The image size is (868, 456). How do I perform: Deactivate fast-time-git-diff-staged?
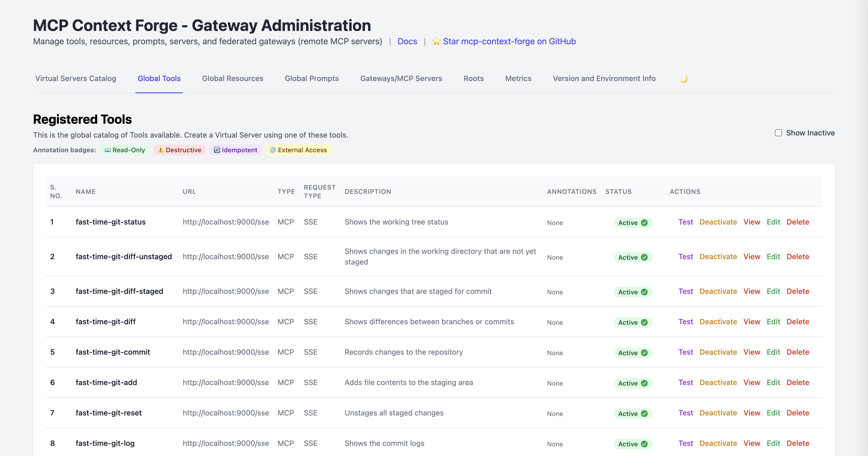click(x=718, y=291)
